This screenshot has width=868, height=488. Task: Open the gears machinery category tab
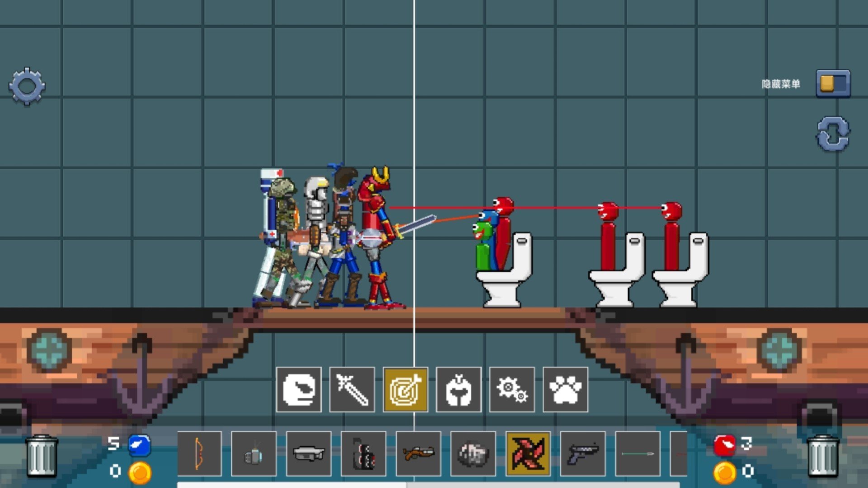pos(512,389)
